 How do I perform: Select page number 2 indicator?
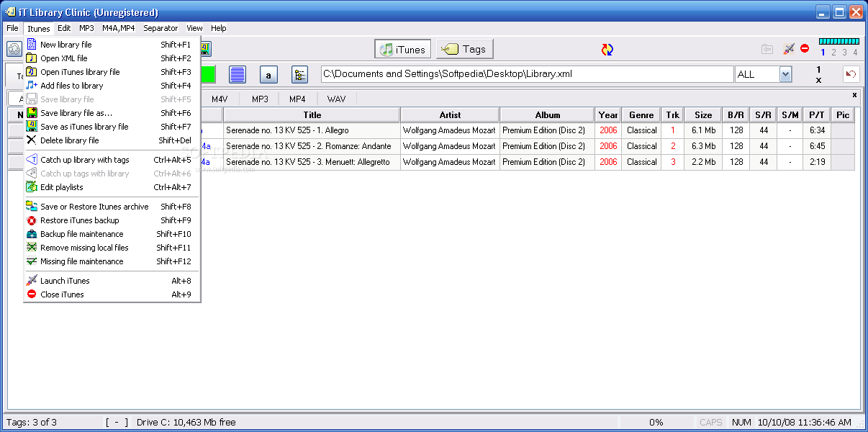pyautogui.click(x=833, y=52)
